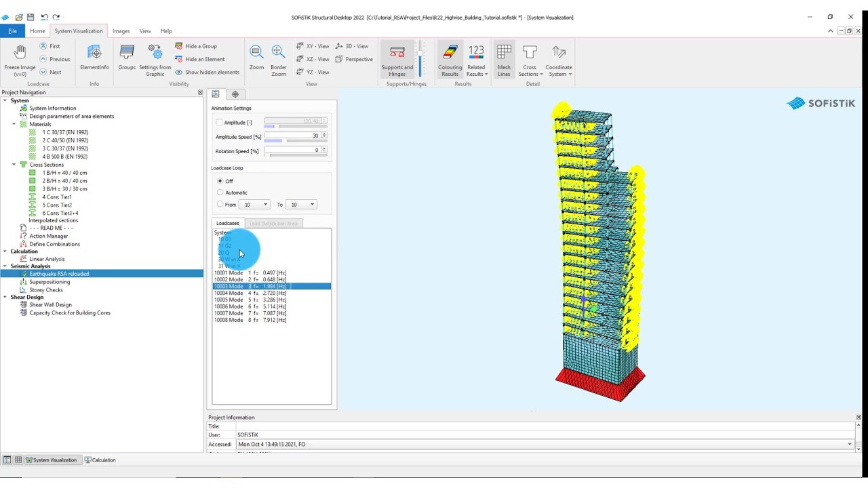Go to Previous loadcase
868x488 pixels.
click(54, 59)
